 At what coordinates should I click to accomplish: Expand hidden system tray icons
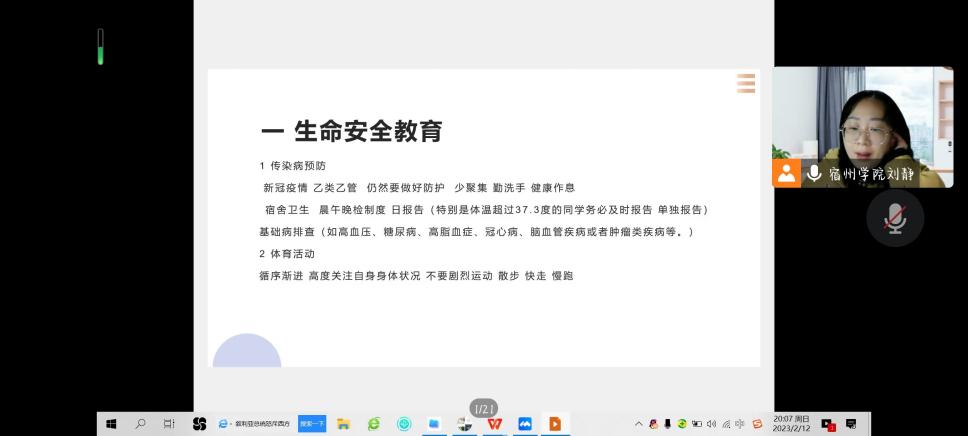coord(639,424)
